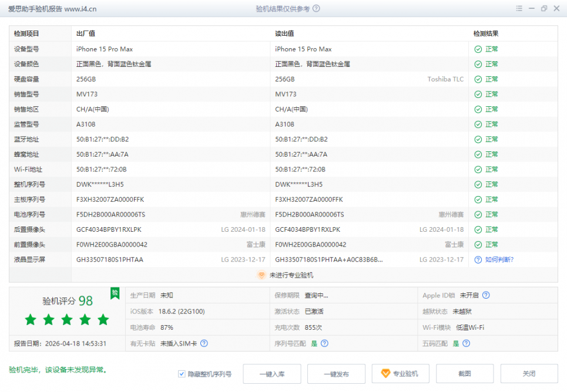Image resolution: width=567 pixels, height=392 pixels.
Task: Click help icon beside 验机结果仅供参考
Action: (317, 9)
